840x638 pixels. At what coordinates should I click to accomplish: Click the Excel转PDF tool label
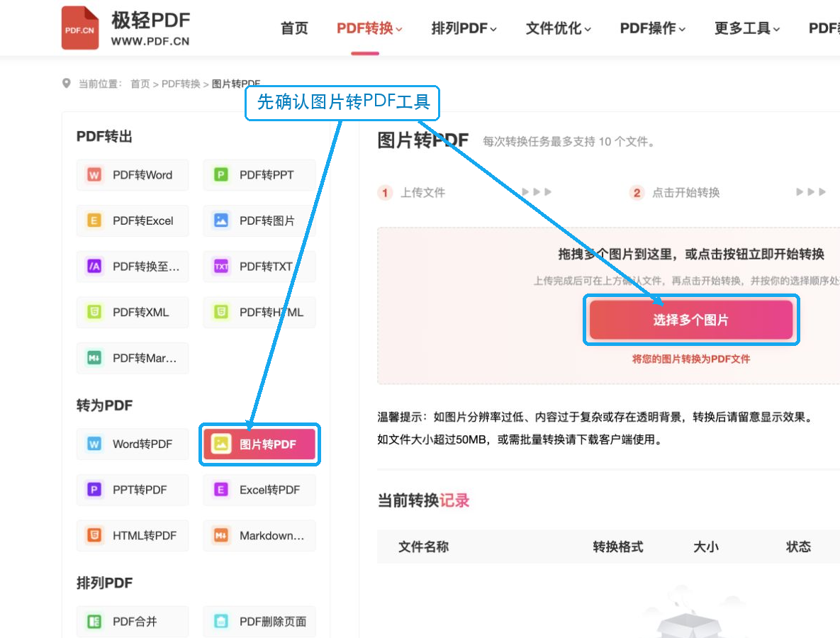pos(269,490)
